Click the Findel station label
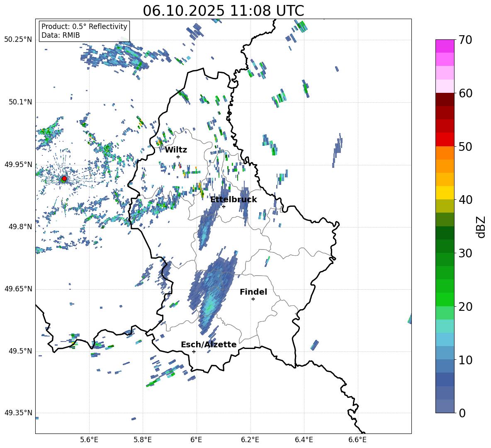This screenshot has width=491, height=448. pos(253,292)
